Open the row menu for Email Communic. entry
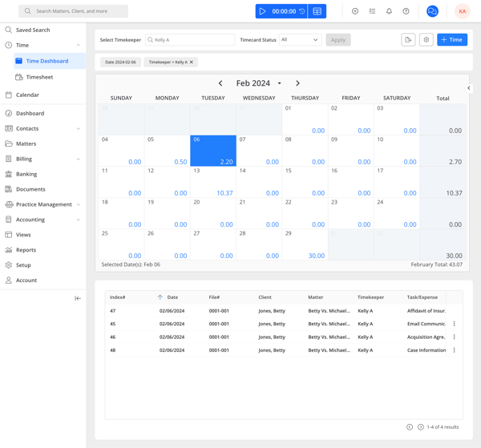Image resolution: width=481 pixels, height=448 pixels. (x=454, y=324)
